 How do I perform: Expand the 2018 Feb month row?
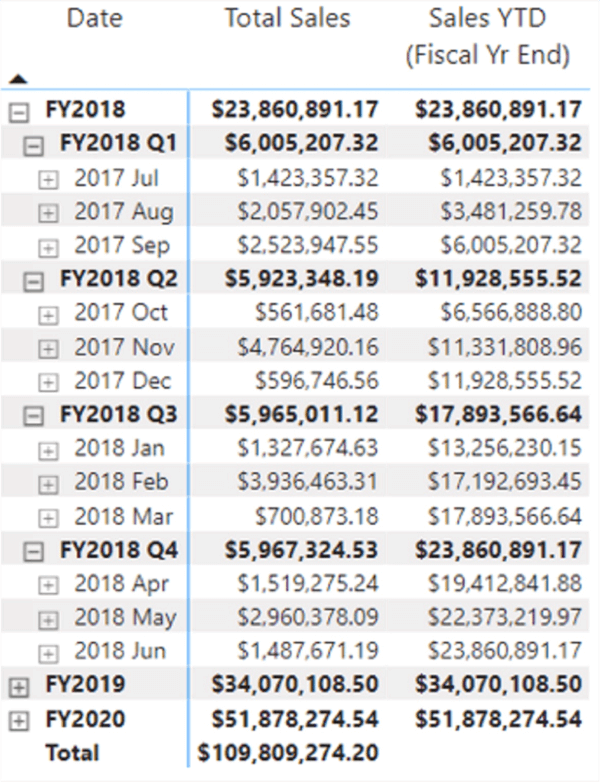coord(48,483)
